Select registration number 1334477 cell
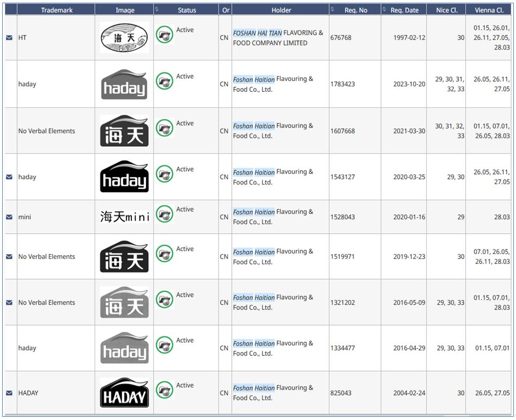516x420 pixels. (342, 348)
